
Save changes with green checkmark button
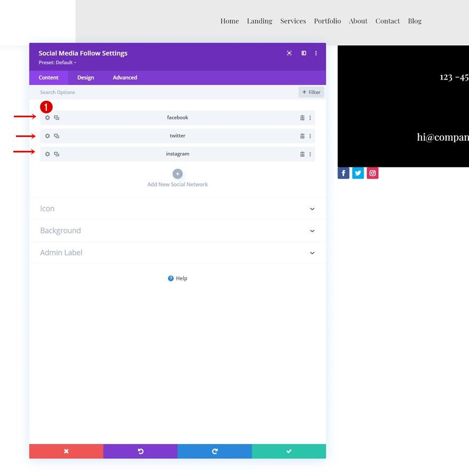pyautogui.click(x=289, y=451)
